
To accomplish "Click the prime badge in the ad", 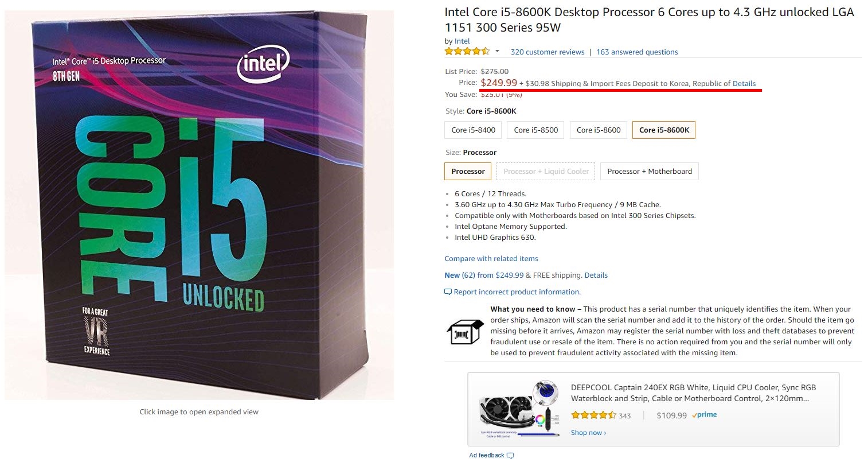I will point(705,415).
